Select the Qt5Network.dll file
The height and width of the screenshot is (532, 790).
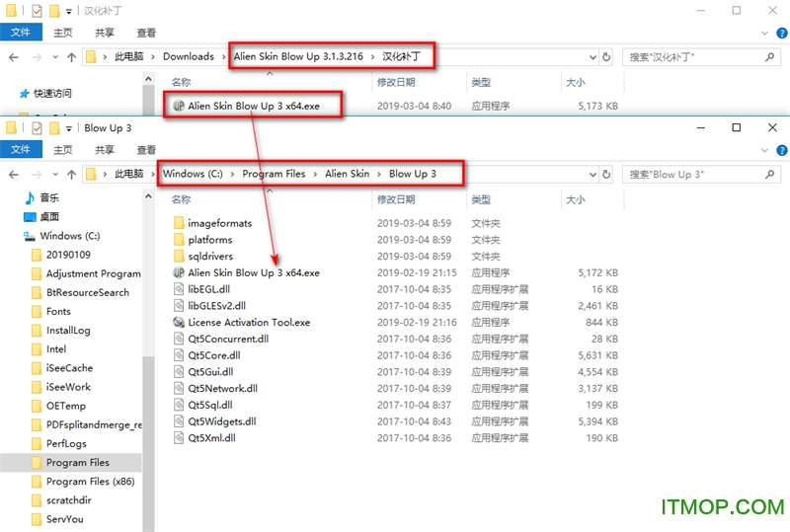[x=223, y=389]
